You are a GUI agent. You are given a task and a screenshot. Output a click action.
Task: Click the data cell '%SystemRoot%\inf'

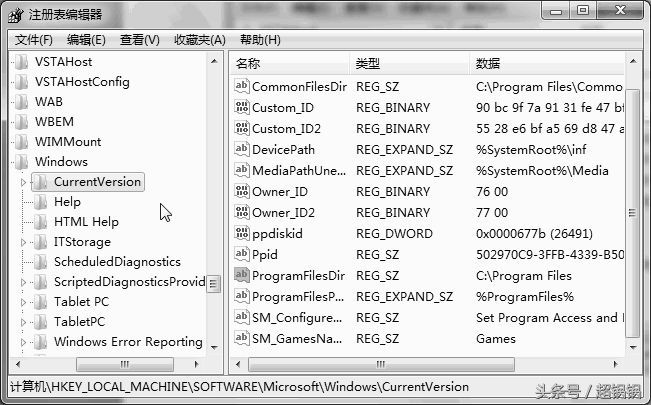coord(531,150)
